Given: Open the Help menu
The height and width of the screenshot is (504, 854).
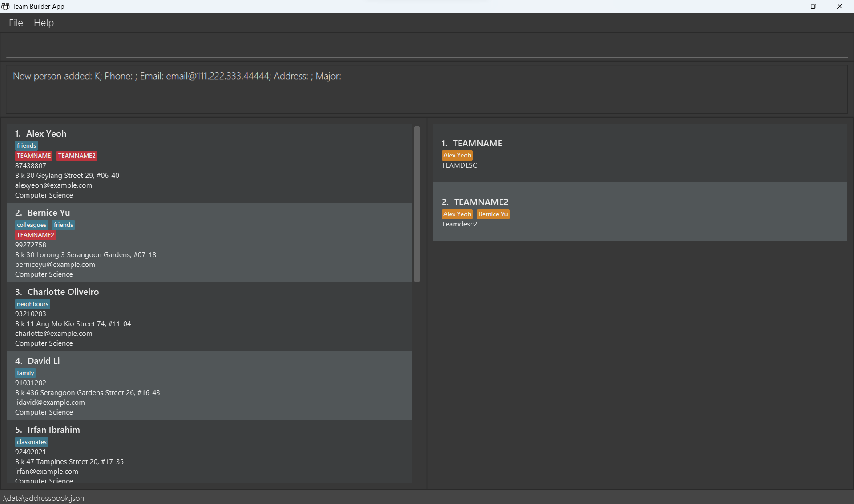Looking at the screenshot, I should 44,23.
